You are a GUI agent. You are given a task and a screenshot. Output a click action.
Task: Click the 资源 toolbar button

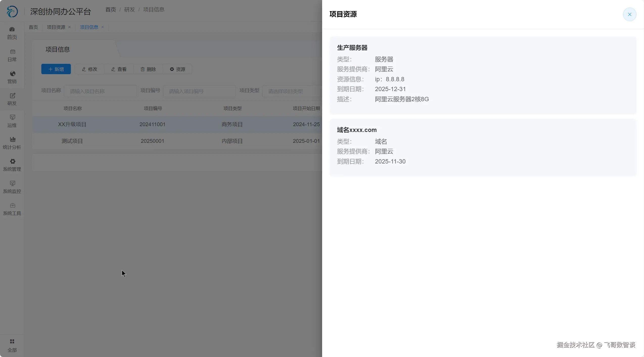[x=177, y=69]
